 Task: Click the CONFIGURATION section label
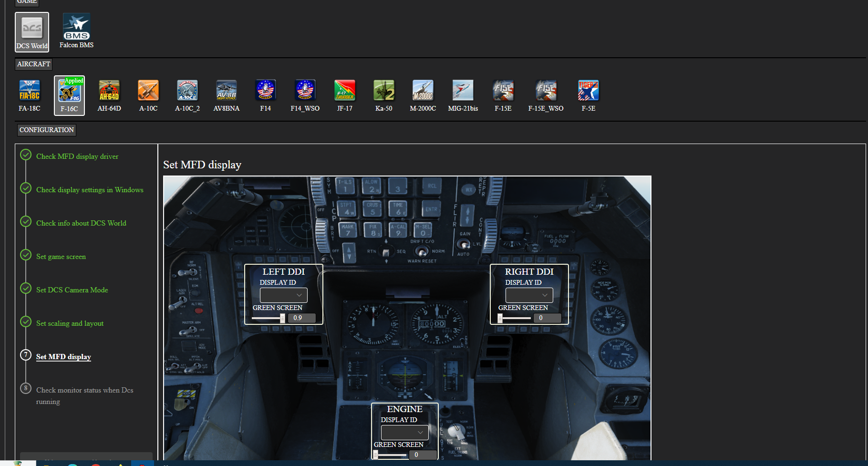coord(47,130)
